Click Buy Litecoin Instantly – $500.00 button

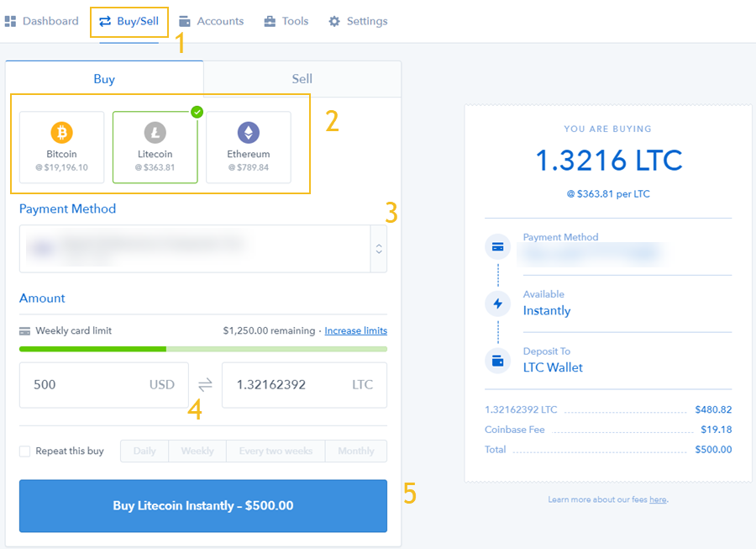click(x=203, y=505)
